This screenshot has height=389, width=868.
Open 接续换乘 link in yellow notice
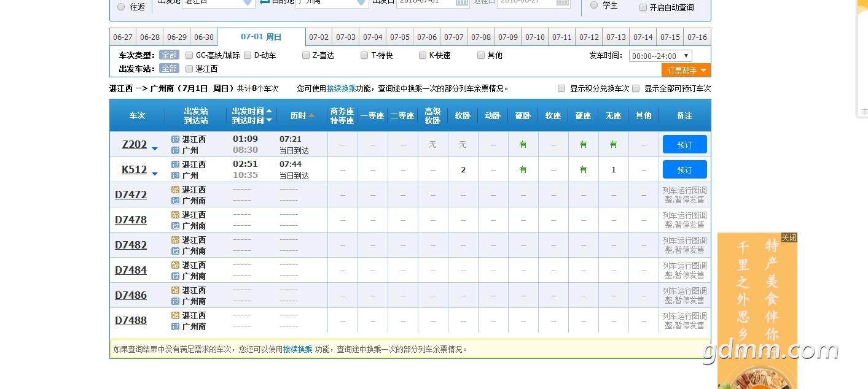pos(298,349)
